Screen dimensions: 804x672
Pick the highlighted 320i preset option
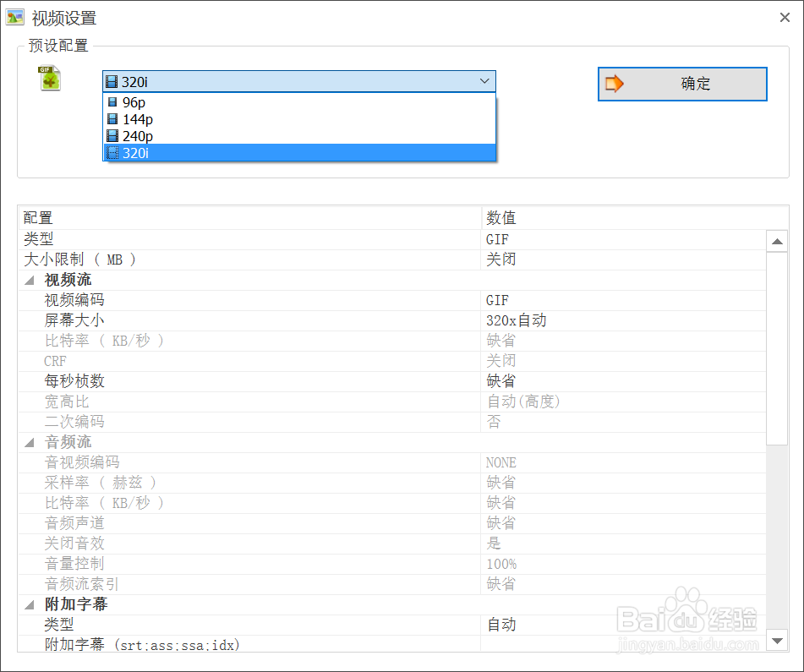click(299, 153)
